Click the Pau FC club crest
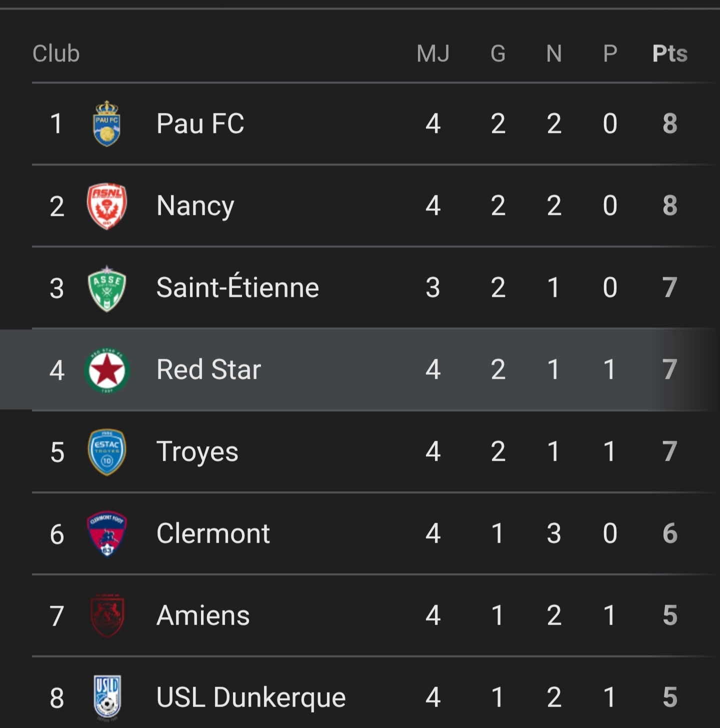720x728 pixels. pos(106,124)
